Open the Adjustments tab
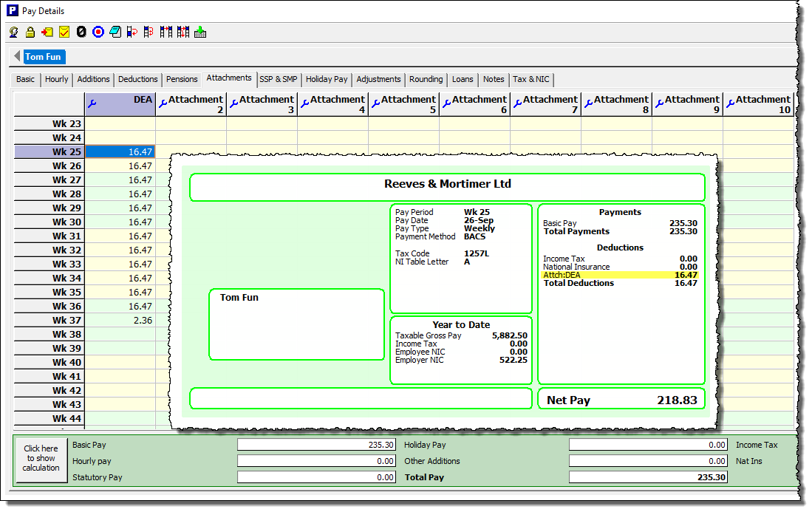Image resolution: width=812 pixels, height=512 pixels. point(378,79)
